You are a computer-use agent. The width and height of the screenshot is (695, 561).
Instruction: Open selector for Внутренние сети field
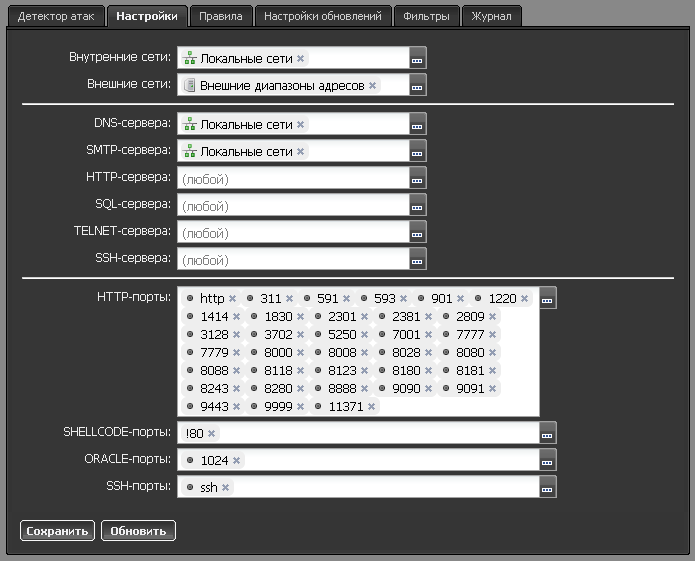(418, 60)
